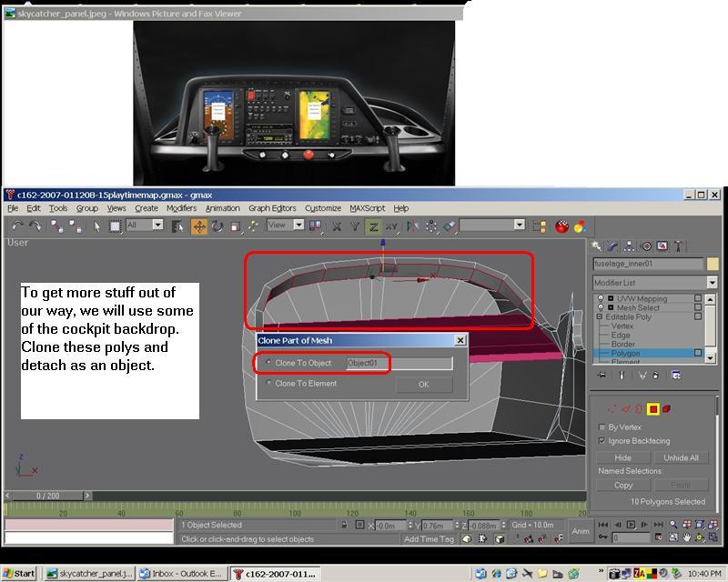The image size is (728, 582).
Task: Toggle UVW Mapping modifier lightbulb
Action: (601, 298)
